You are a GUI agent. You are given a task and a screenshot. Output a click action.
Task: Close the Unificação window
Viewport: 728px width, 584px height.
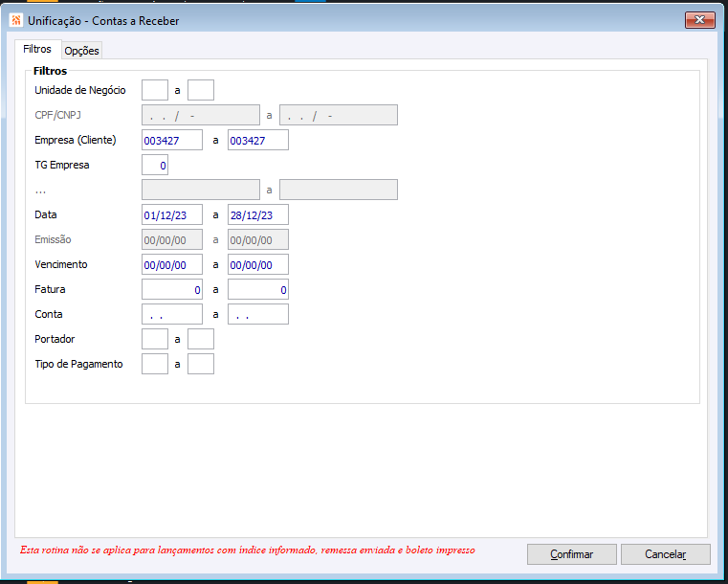pyautogui.click(x=700, y=20)
